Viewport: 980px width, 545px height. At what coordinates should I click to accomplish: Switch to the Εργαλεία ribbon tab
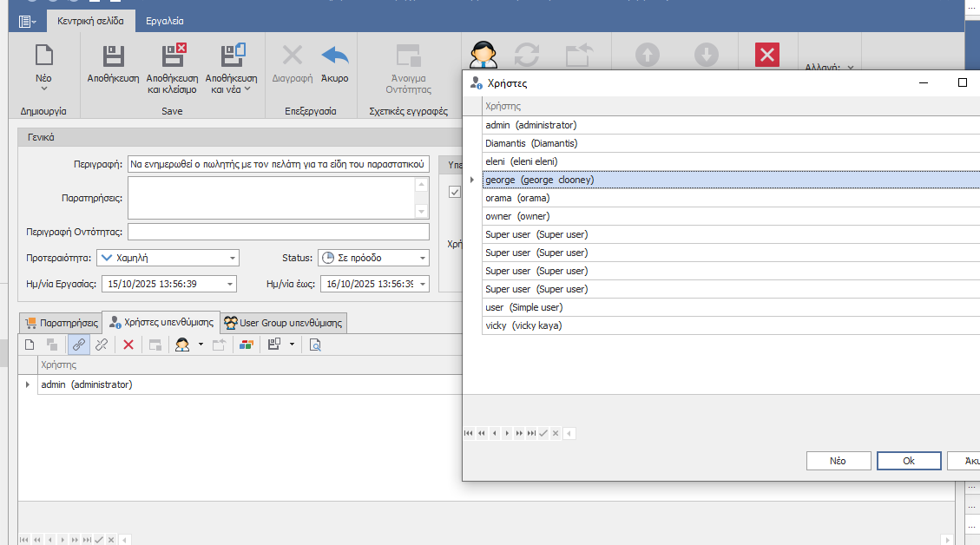pyautogui.click(x=164, y=21)
